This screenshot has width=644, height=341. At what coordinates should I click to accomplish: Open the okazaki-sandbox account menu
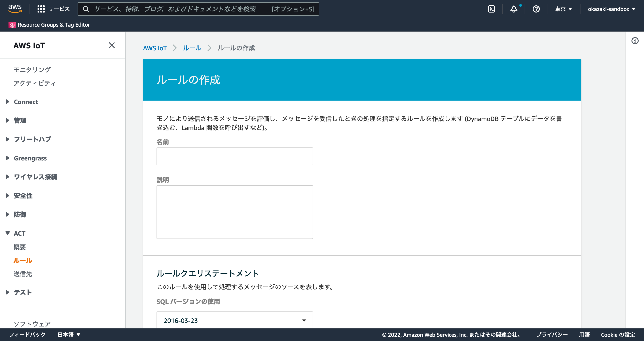pos(611,9)
